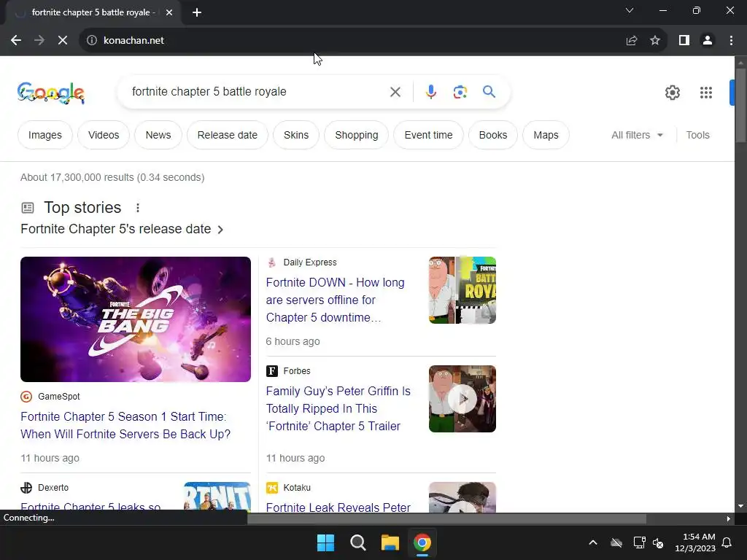Open the Google apps grid
The height and width of the screenshot is (560, 747).
(705, 93)
